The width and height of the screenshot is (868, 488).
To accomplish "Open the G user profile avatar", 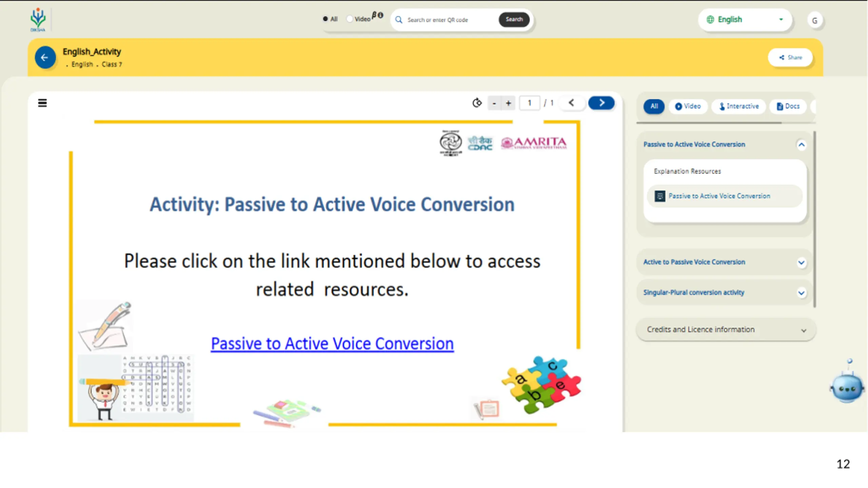I will click(x=815, y=20).
